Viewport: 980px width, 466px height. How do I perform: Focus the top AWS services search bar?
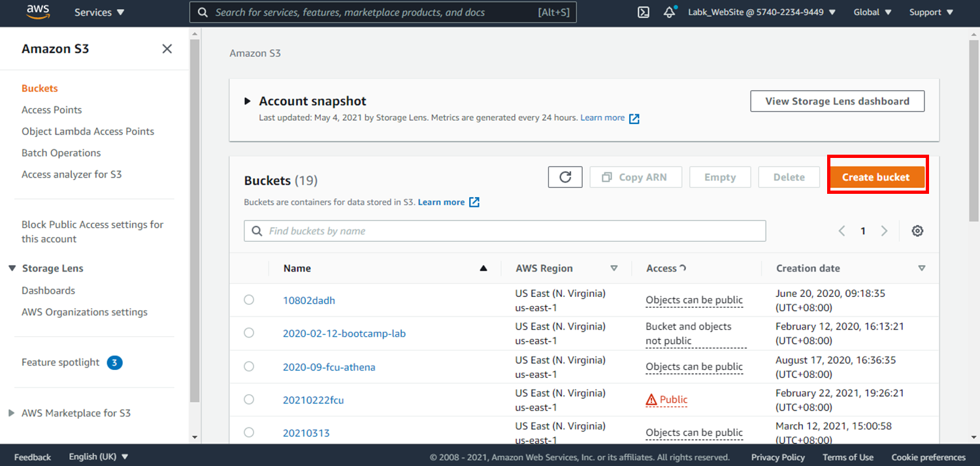coord(383,12)
